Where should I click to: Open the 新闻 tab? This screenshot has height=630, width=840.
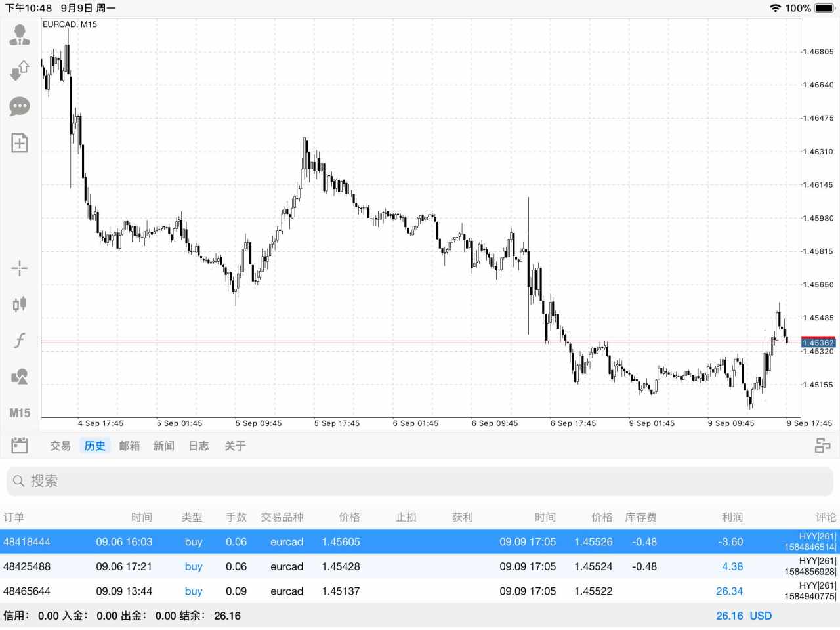[164, 446]
